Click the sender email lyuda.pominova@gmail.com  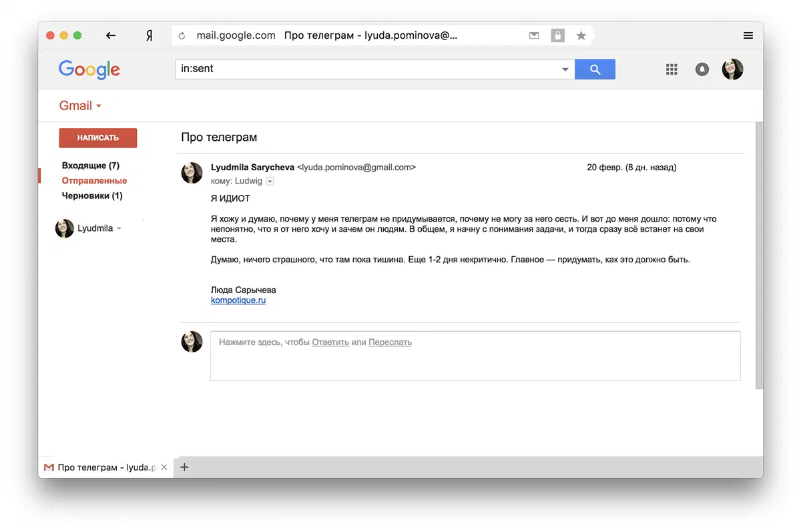click(356, 168)
